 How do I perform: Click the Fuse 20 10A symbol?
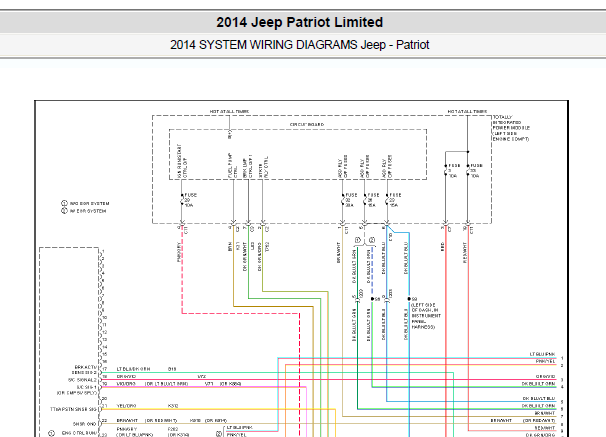(187, 200)
